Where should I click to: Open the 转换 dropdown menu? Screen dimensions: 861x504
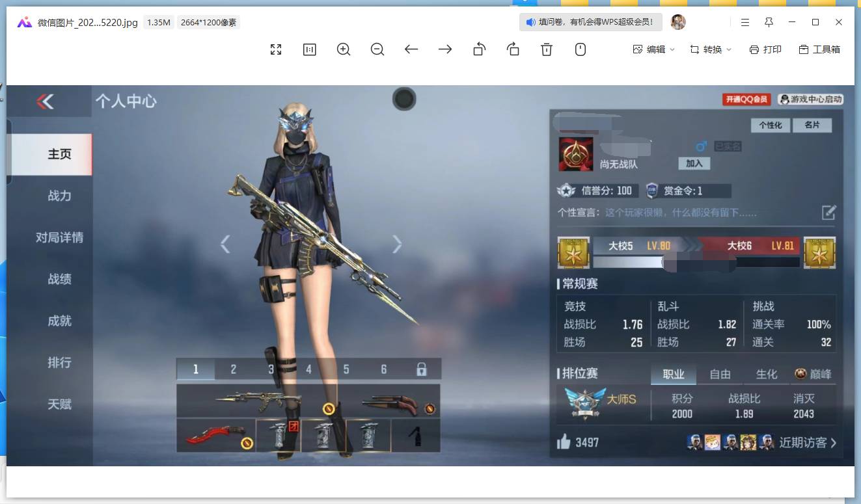click(x=711, y=49)
